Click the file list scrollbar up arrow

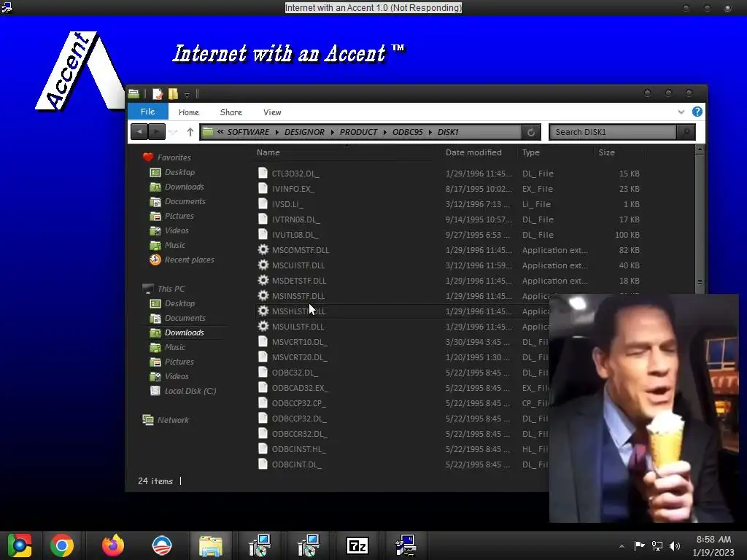point(700,149)
